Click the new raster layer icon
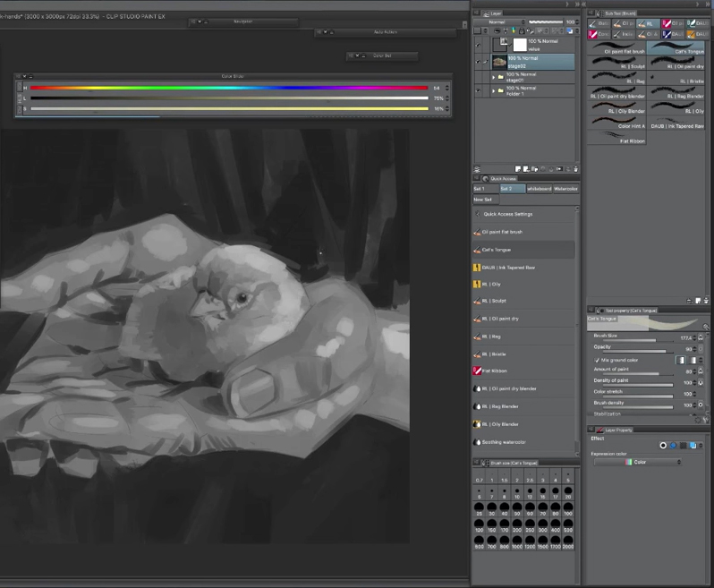Image resolution: width=714 pixels, height=588 pixels. pyautogui.click(x=518, y=169)
